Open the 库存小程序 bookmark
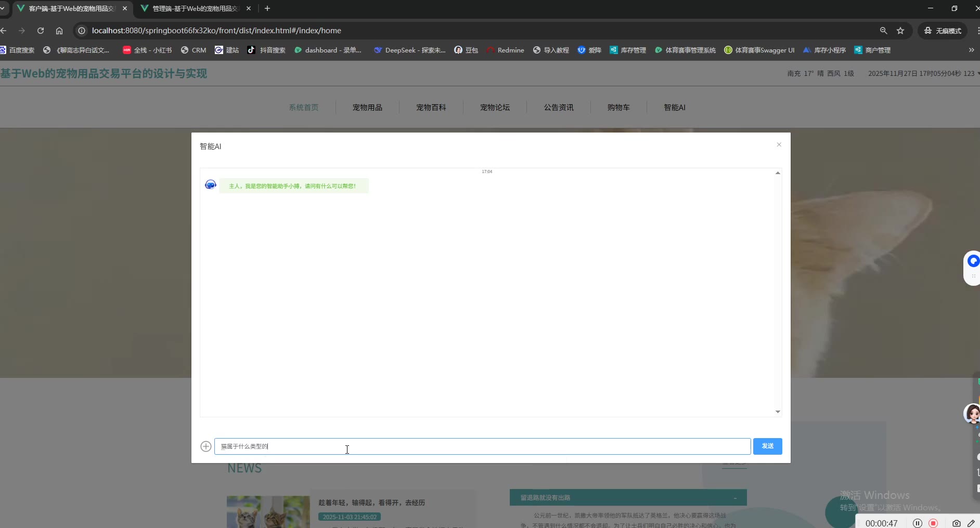 coord(824,50)
